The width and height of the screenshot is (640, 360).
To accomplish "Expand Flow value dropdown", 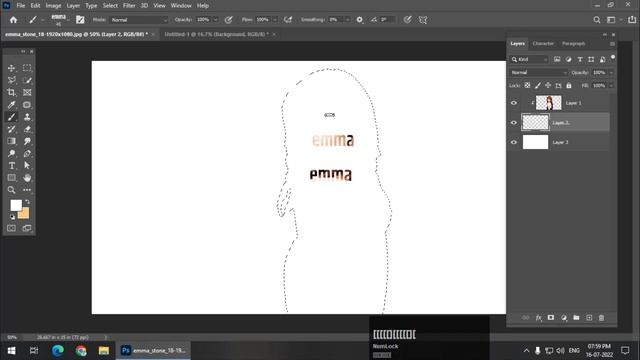I will click(275, 20).
